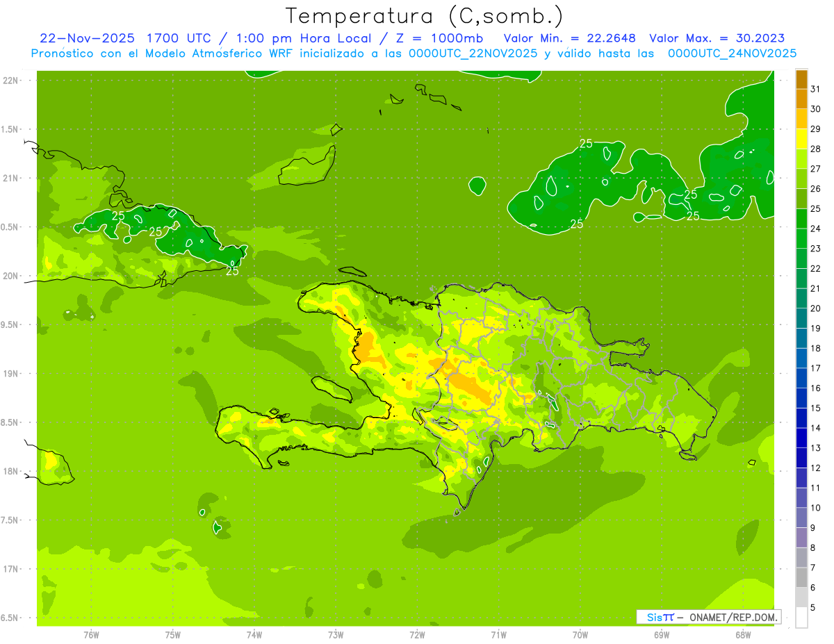Click the title "Temperatura (C,somb.)"

click(425, 16)
